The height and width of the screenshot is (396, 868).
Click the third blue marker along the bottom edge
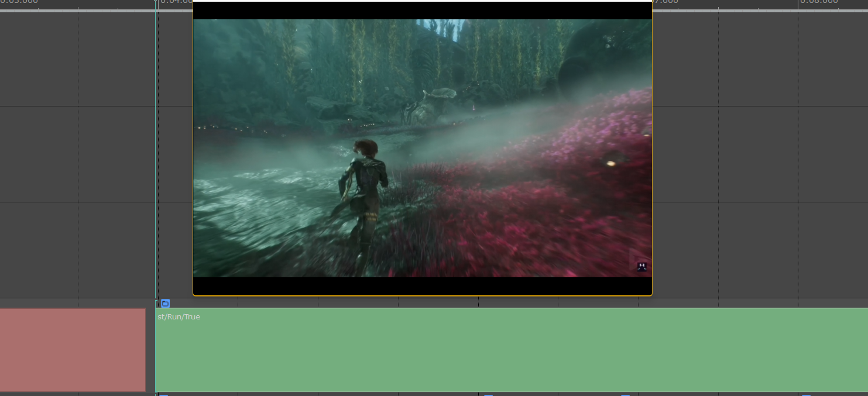point(625,395)
